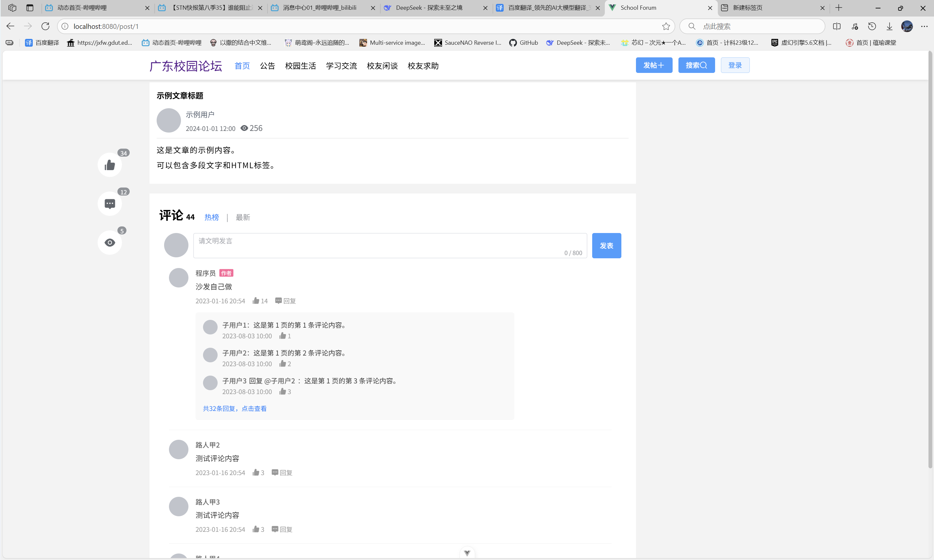Toggle like on 子用户1's reply
The width and height of the screenshot is (934, 560).
[x=283, y=336]
